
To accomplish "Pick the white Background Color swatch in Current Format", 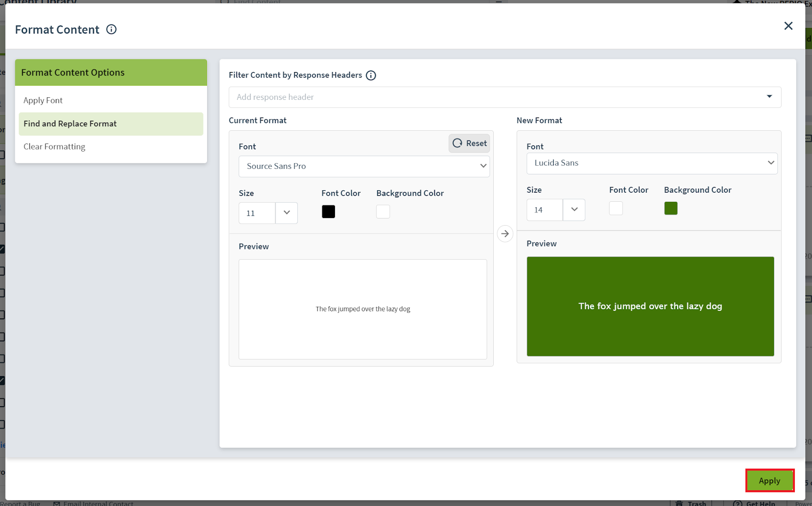I will [383, 212].
